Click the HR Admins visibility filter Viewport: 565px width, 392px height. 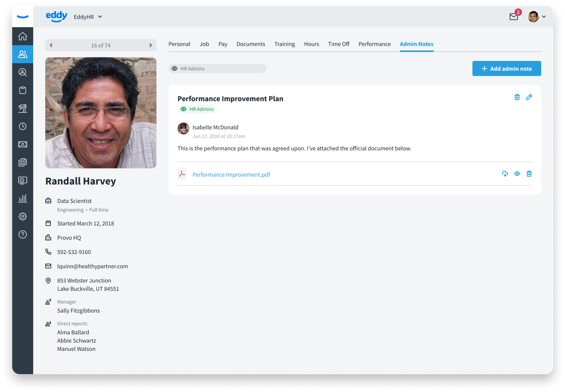217,69
